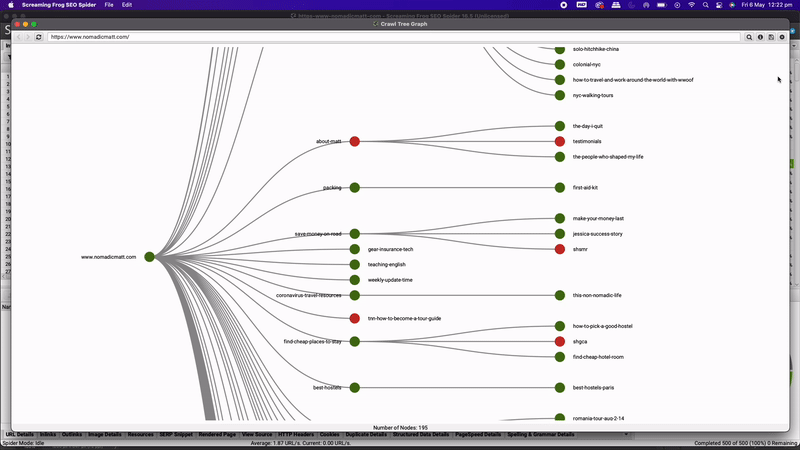Reload the crawl tree graph

(x=39, y=37)
